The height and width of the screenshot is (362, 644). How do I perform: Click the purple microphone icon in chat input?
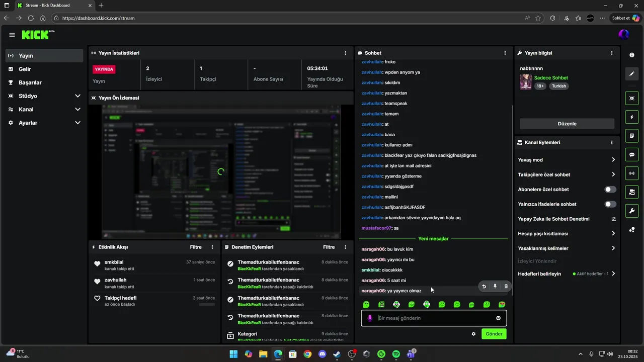(x=370, y=318)
